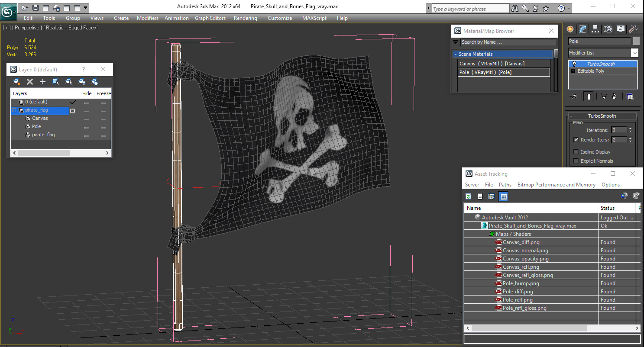Screen dimensions: 644x347
Task: Open Bitmap Performance and Memory menu
Action: coord(556,185)
